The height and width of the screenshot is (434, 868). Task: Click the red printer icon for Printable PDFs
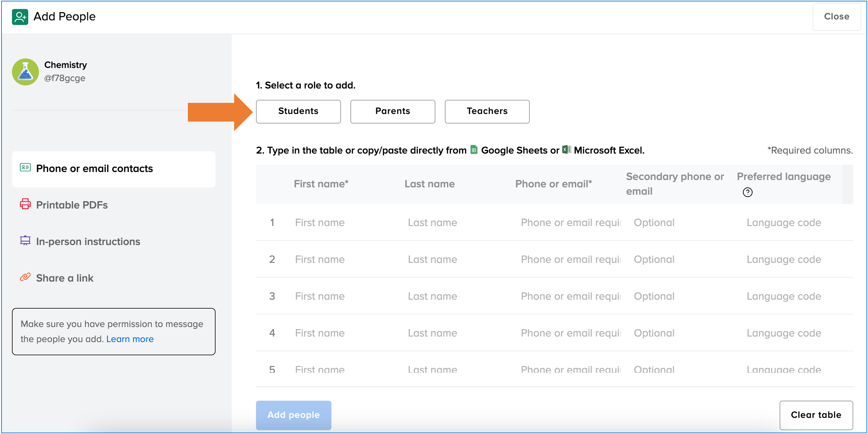pos(25,204)
